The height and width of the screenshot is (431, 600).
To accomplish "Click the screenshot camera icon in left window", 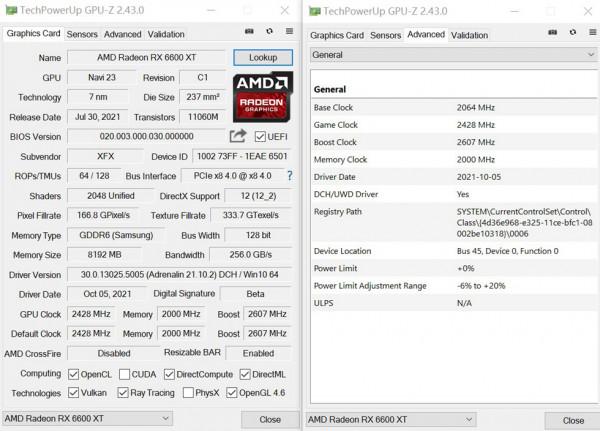I will coord(249,31).
